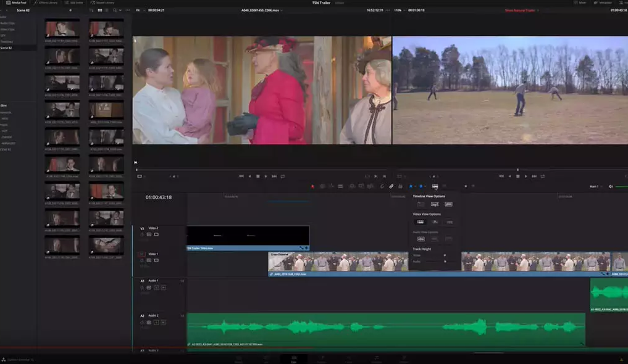Toggle position lock padlock icon
The height and width of the screenshot is (364, 628).
pyautogui.click(x=400, y=186)
